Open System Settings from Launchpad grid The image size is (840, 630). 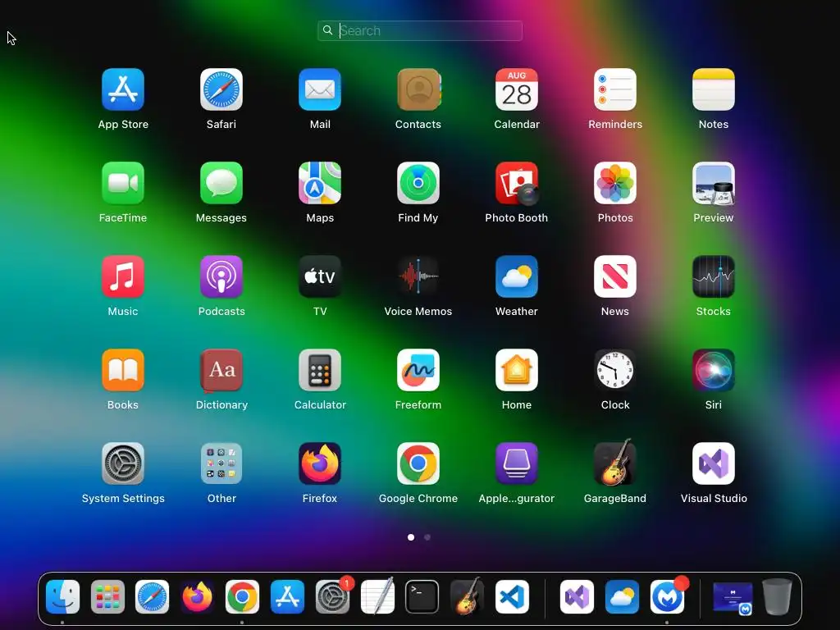[x=123, y=463]
